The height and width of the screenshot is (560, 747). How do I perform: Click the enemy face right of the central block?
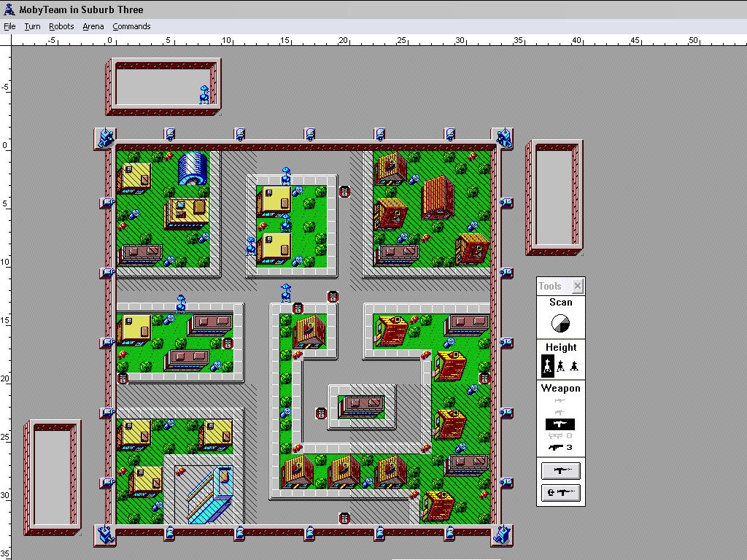tap(344, 192)
